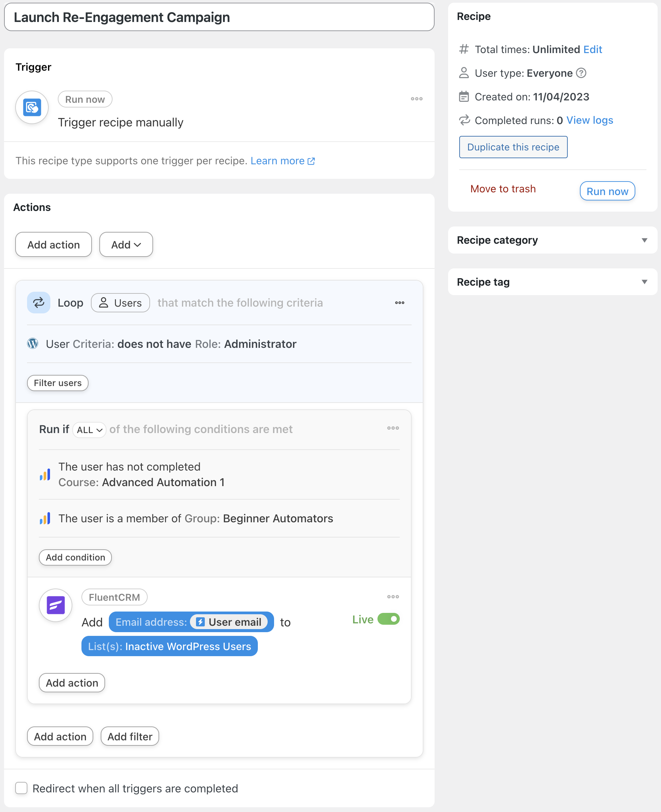
Task: Open the Add dropdown under Actions
Action: [x=126, y=244]
